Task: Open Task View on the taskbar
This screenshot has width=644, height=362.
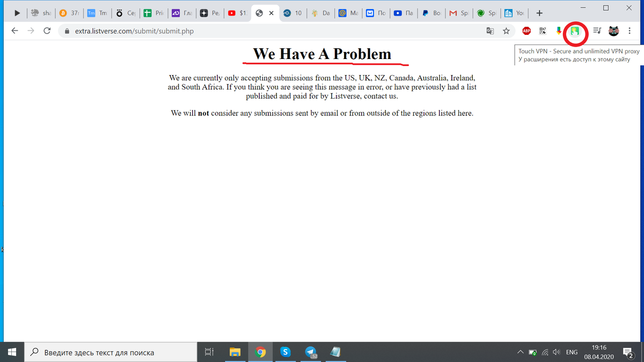Action: click(209, 352)
